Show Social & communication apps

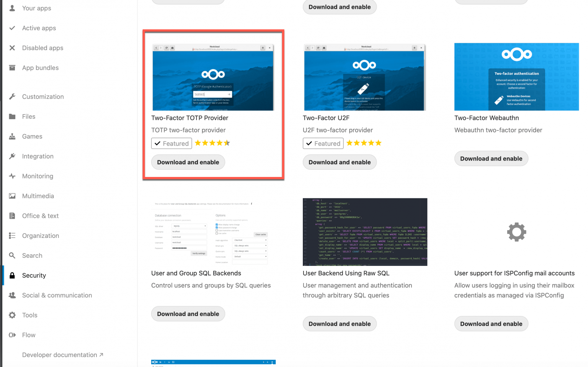(x=57, y=295)
